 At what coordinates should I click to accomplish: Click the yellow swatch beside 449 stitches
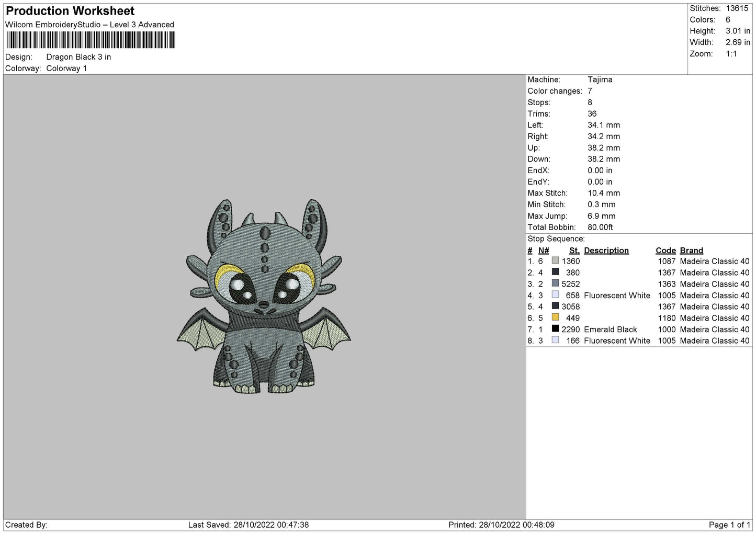(555, 317)
